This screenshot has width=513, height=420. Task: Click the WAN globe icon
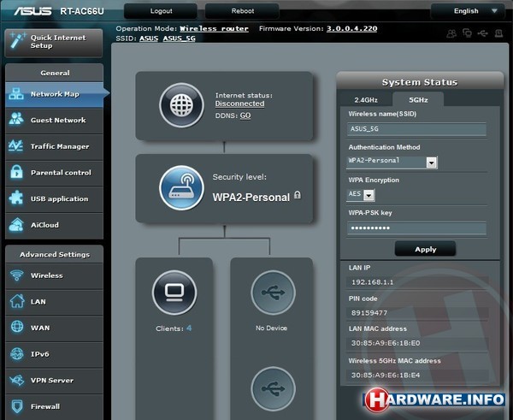tap(17, 327)
